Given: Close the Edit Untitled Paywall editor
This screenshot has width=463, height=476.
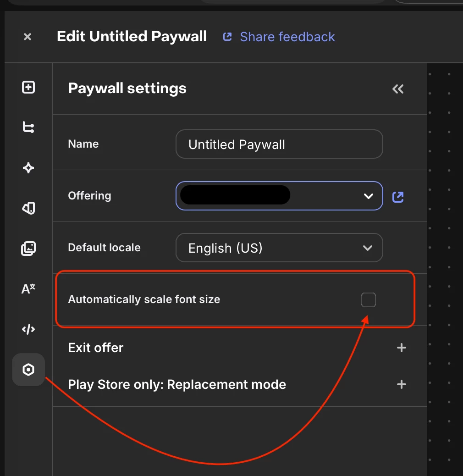Looking at the screenshot, I should point(28,37).
